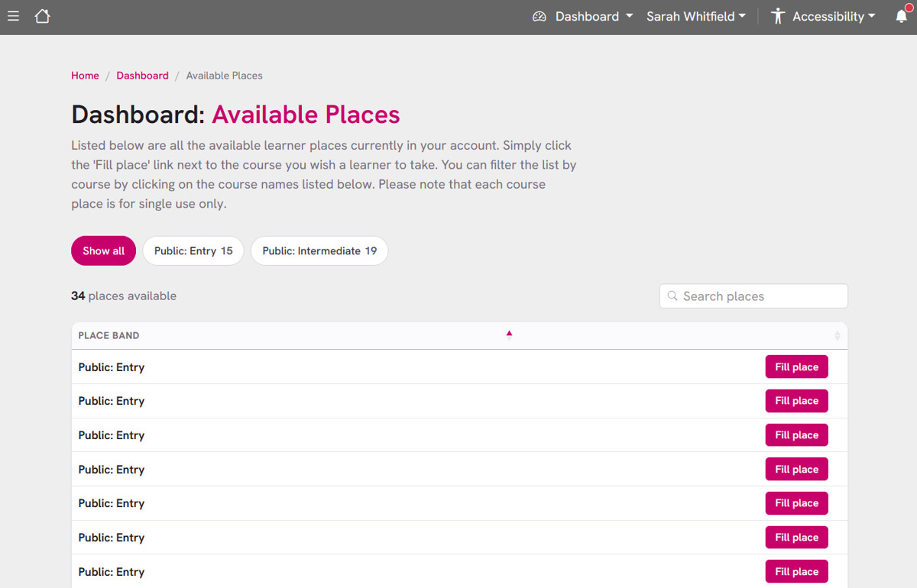Follow the Home breadcrumb link

pyautogui.click(x=85, y=76)
